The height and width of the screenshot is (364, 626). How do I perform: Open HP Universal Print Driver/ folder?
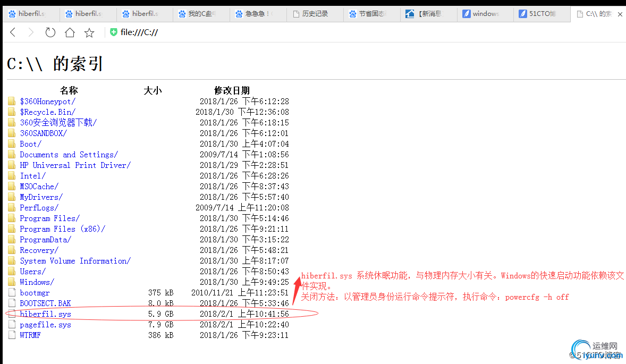(75, 165)
